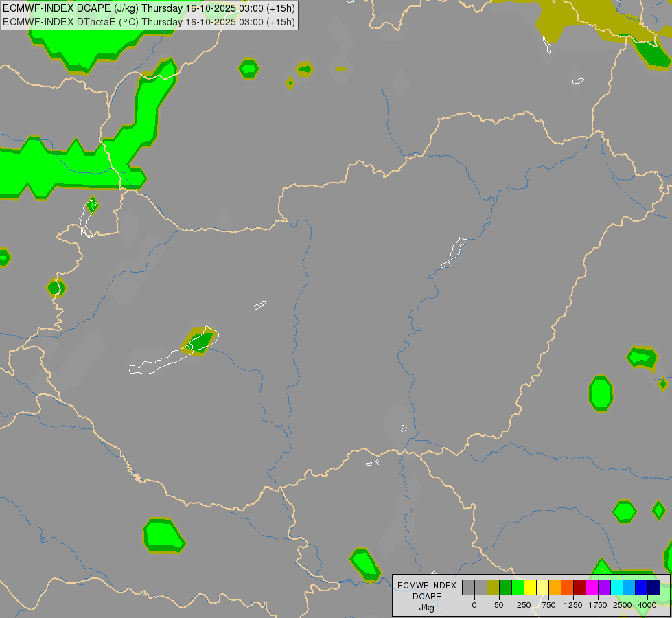The width and height of the screenshot is (672, 618).
Task: Select the pale yellow legend swatch
Action: point(542,587)
